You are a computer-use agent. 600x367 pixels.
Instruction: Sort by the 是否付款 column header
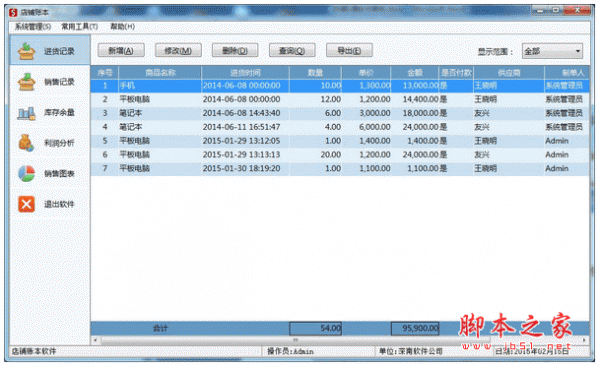[x=456, y=72]
